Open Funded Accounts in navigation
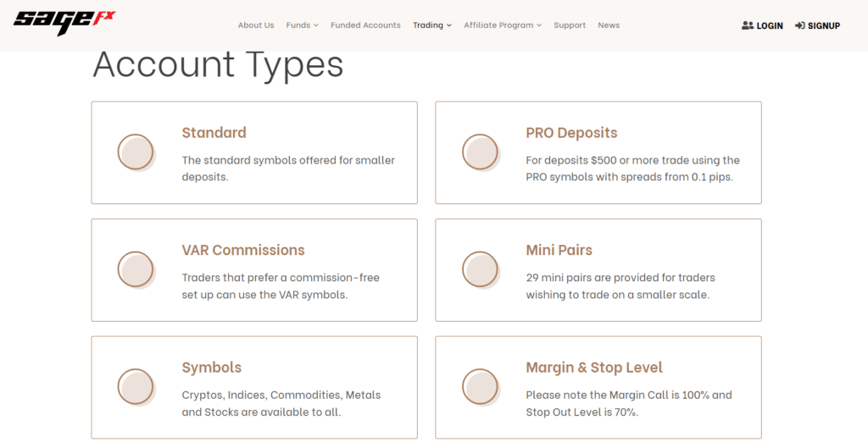 (365, 25)
